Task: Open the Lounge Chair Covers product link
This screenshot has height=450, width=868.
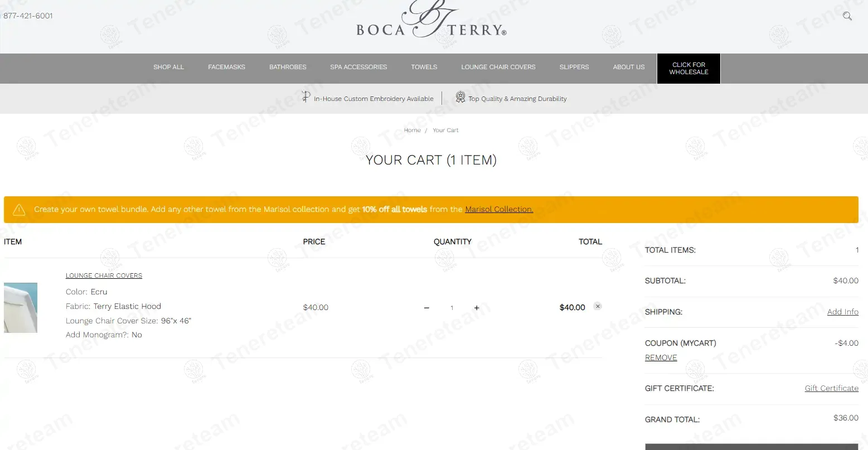Action: (104, 275)
